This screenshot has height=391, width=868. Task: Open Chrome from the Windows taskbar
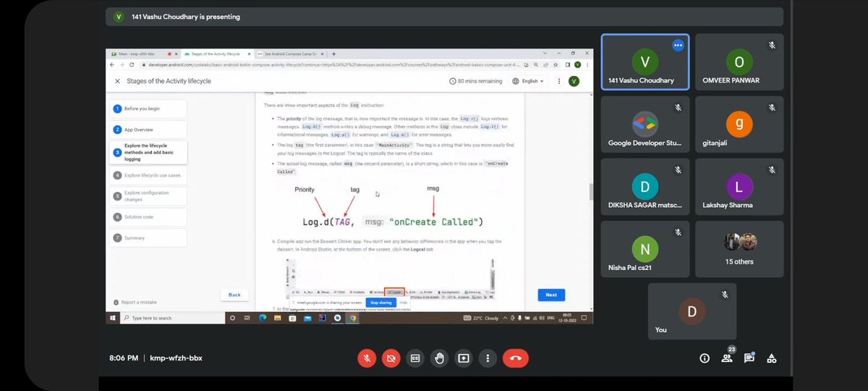coord(353,318)
